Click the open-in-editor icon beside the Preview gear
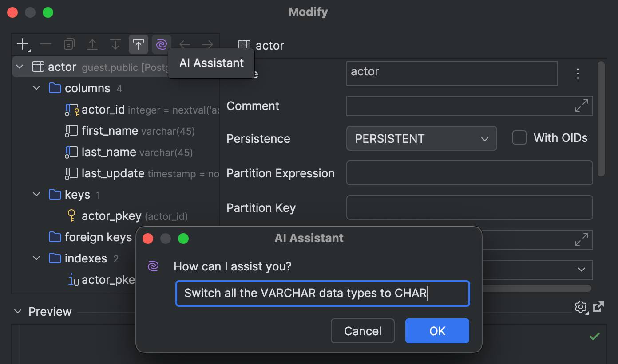Image resolution: width=618 pixels, height=364 pixels. 598,307
